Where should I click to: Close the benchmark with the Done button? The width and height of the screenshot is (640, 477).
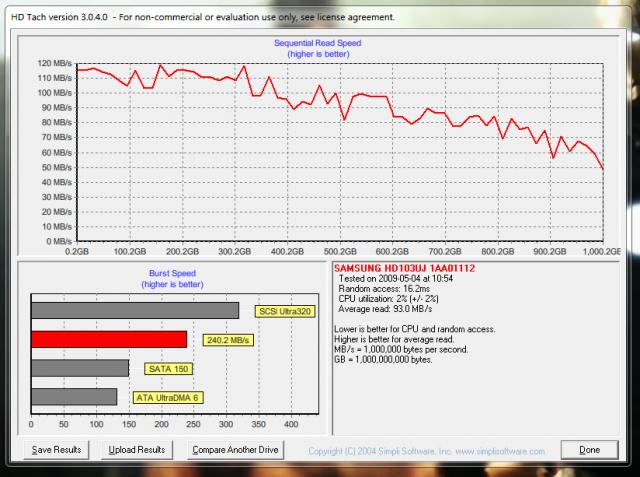[x=588, y=450]
